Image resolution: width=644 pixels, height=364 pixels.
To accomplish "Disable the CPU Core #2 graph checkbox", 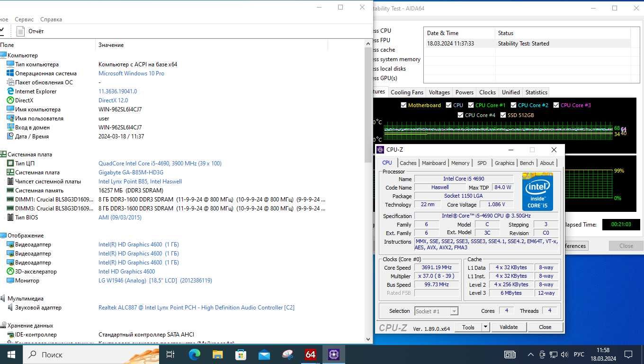I will click(x=513, y=105).
